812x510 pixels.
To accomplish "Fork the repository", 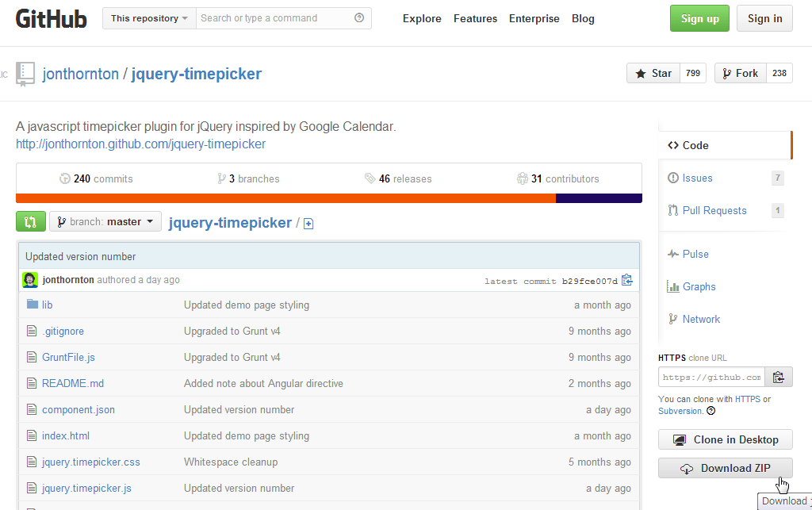I will tap(740, 73).
